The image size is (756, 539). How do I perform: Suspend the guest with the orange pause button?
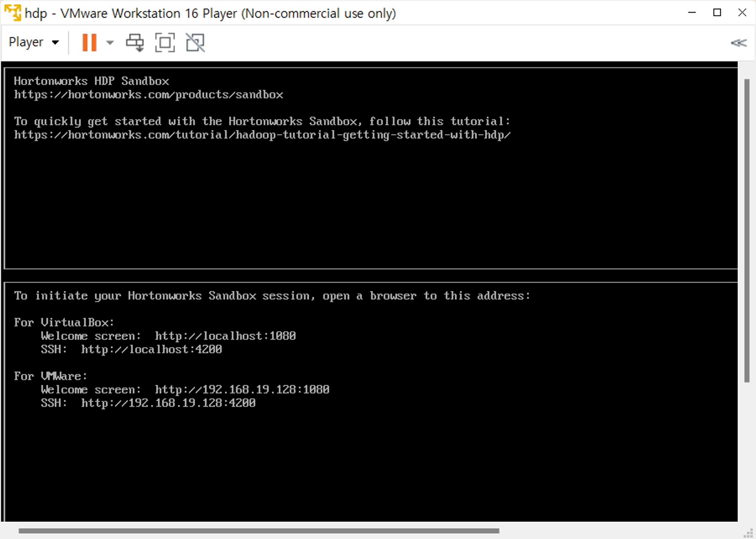click(x=90, y=42)
